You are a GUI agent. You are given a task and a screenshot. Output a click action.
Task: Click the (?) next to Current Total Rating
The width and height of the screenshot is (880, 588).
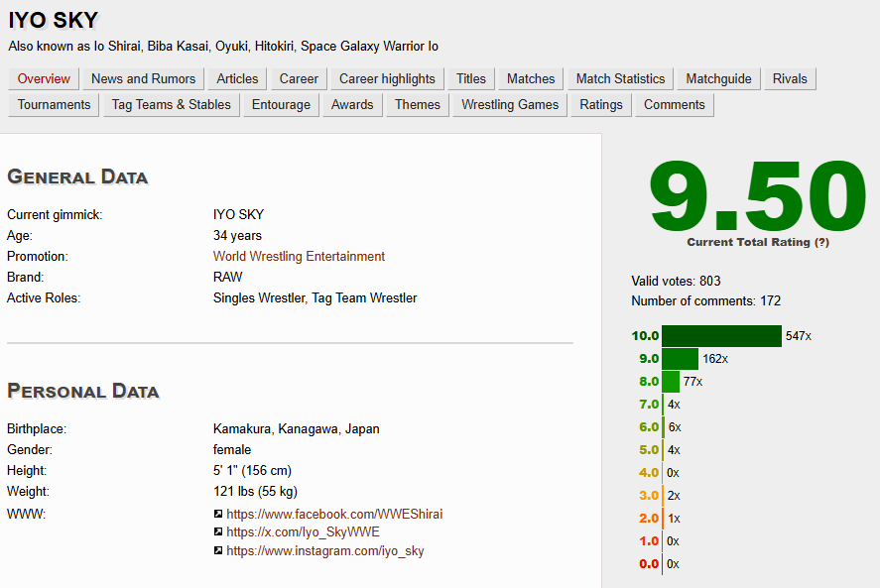pos(821,242)
